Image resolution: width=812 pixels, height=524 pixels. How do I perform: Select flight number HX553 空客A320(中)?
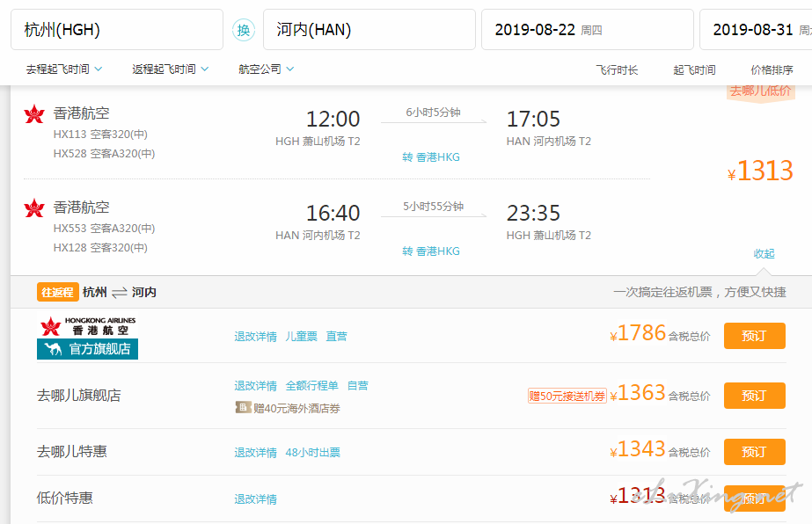104,229
